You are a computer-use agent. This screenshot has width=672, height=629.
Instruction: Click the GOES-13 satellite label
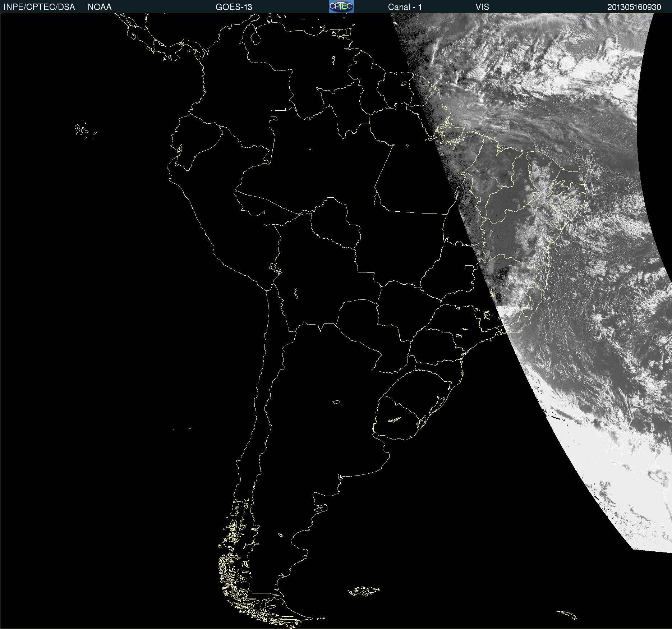click(234, 7)
